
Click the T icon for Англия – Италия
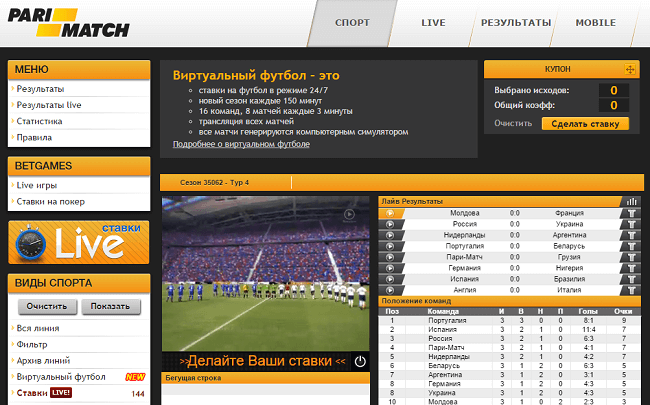pos(631,290)
